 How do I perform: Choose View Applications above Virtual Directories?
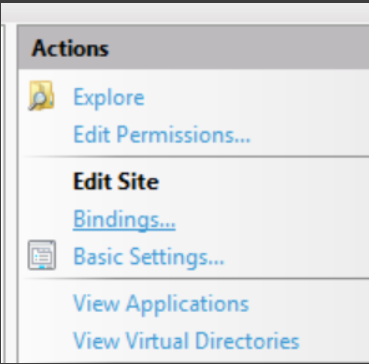[161, 304]
